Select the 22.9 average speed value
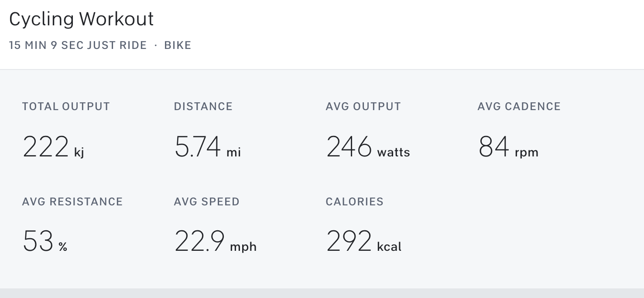644x298 pixels. [200, 241]
